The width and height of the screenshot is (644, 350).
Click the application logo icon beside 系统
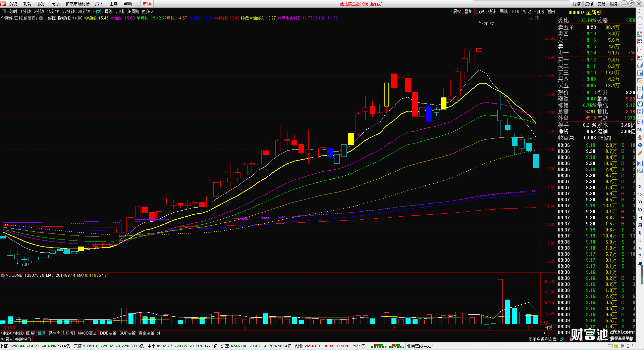click(x=3, y=4)
